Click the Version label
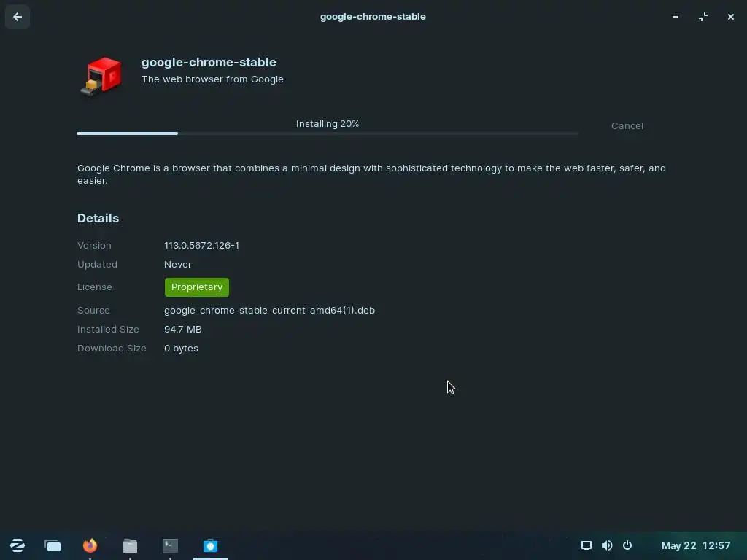Screen dimensions: 747x560 click(94, 245)
